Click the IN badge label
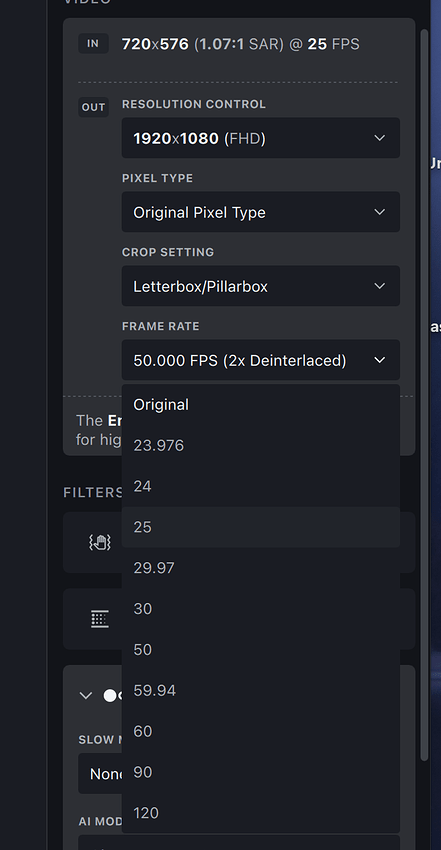This screenshot has width=441, height=850. tap(94, 44)
